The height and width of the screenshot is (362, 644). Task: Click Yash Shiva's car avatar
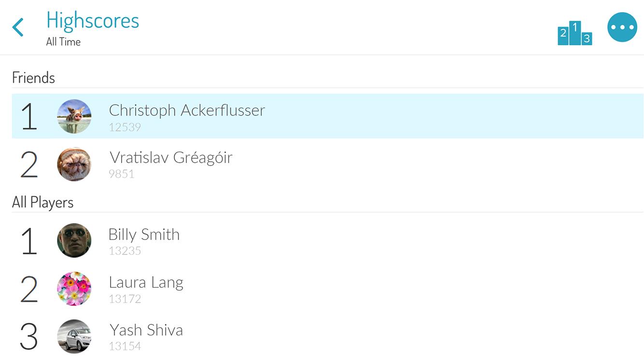point(74,336)
